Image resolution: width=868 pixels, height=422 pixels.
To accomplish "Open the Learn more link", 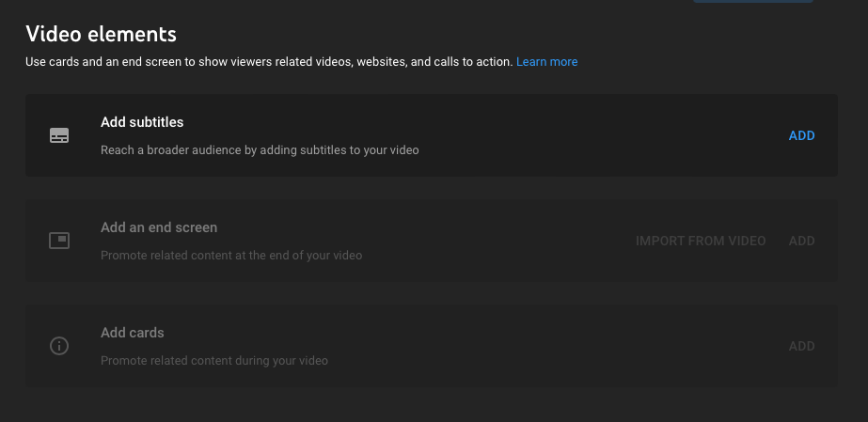I will 547,62.
